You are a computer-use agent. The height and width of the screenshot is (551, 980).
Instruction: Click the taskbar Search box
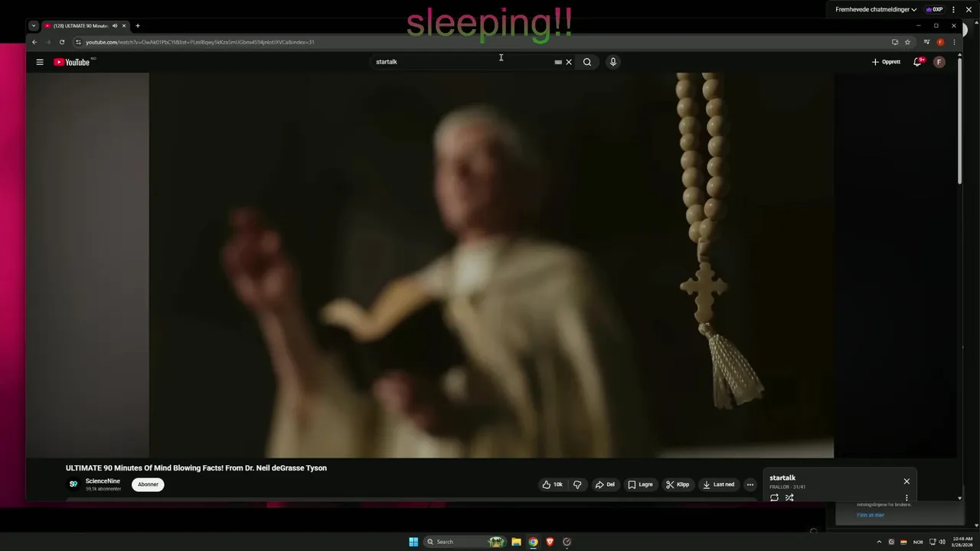pyautogui.click(x=465, y=542)
